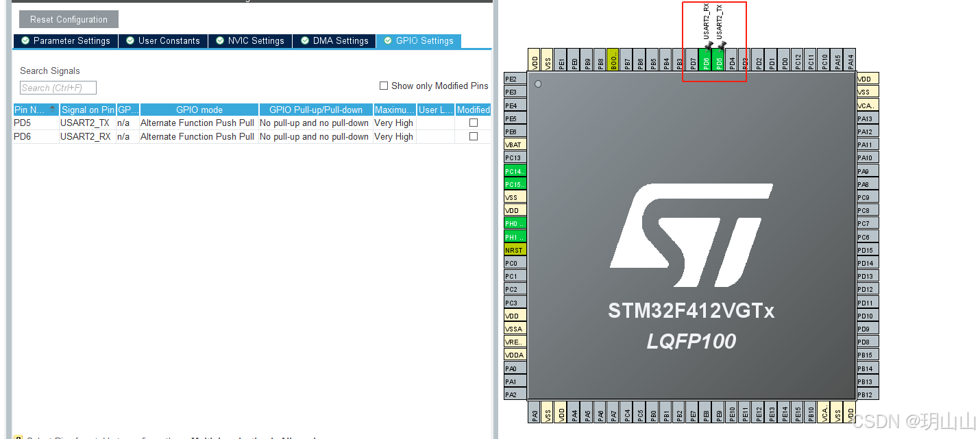This screenshot has width=980, height=439.
Task: Sort the table by Pin Name column
Action: [34, 109]
